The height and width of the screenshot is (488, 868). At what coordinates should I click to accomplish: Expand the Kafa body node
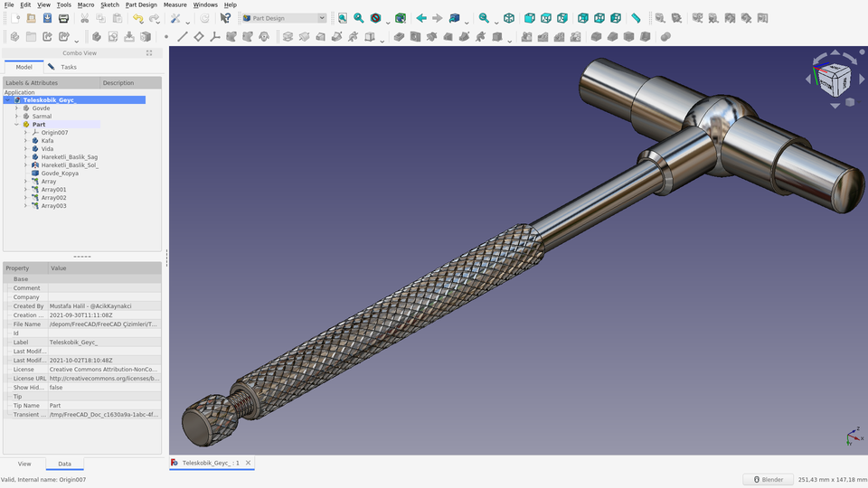pyautogui.click(x=25, y=141)
